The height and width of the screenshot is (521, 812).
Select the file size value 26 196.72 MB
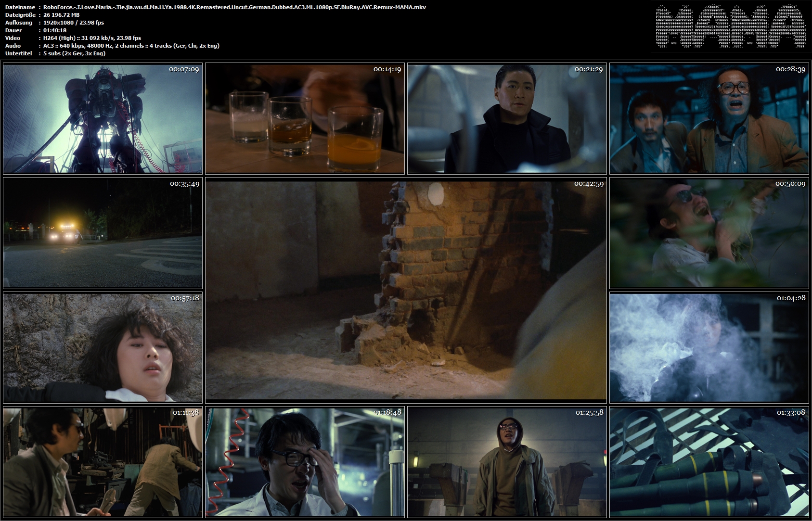tap(61, 15)
